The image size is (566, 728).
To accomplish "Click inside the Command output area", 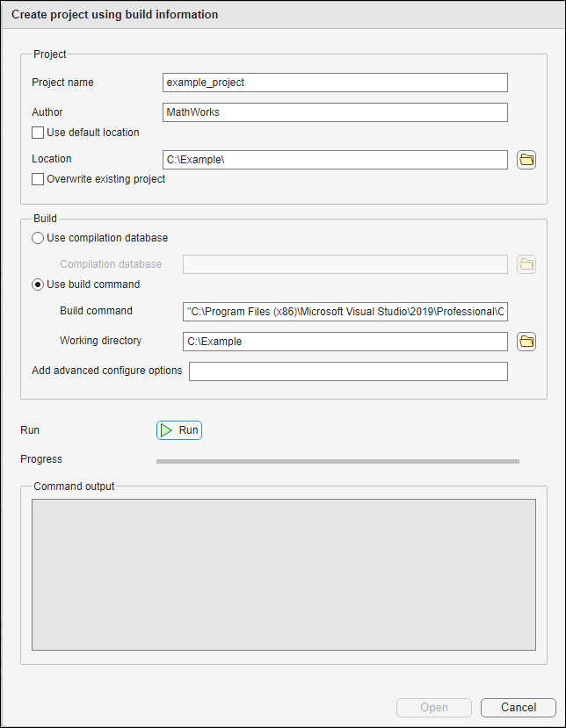I will (x=283, y=575).
